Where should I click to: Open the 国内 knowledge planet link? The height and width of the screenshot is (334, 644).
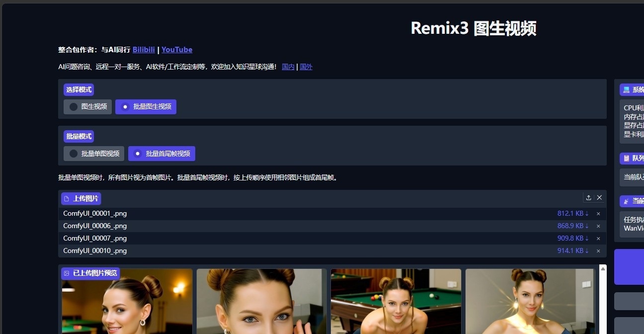288,67
